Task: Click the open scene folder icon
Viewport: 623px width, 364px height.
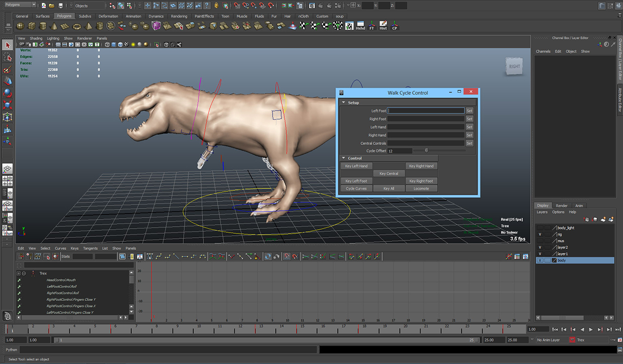Action: (52, 6)
